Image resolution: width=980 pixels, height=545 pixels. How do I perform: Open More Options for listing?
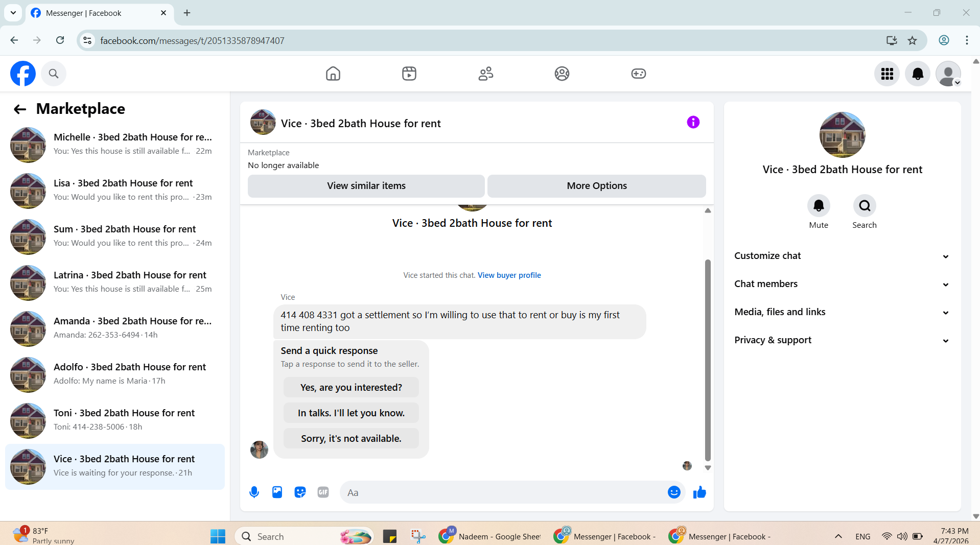click(596, 186)
